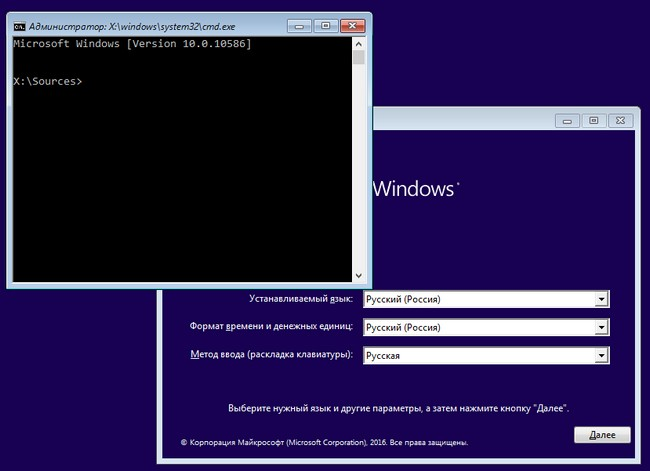
Task: Click the cmd.exe window title text
Action: 132,27
